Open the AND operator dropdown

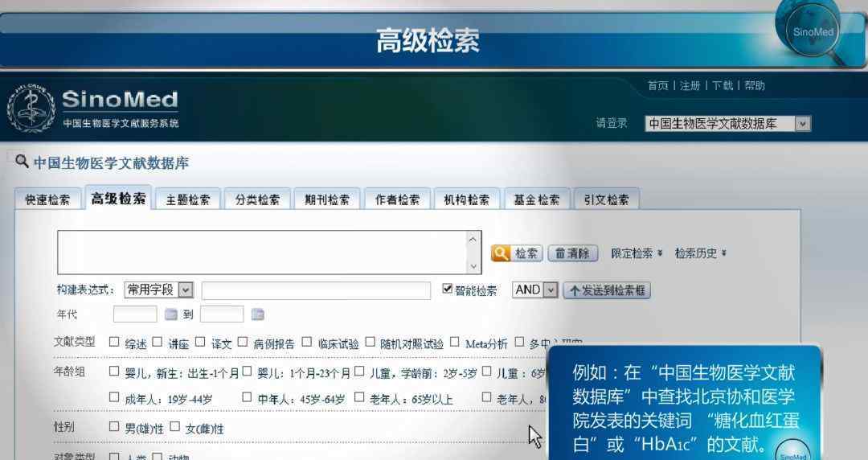[x=534, y=290]
